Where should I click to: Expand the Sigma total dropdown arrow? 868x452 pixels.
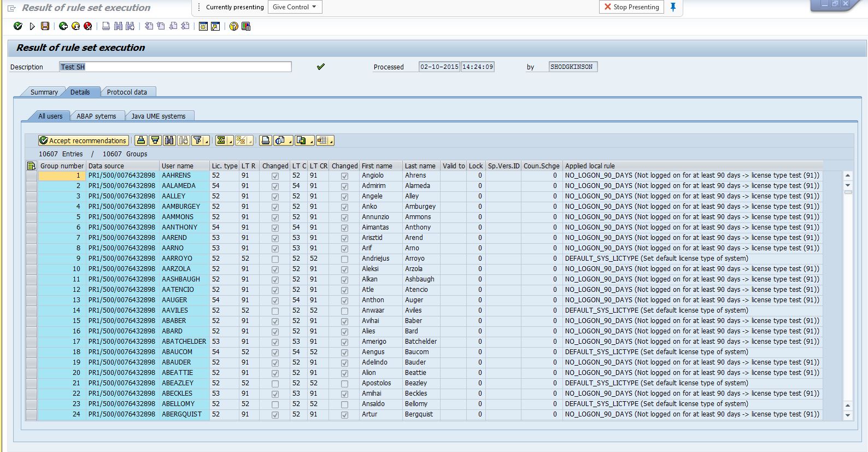[230, 141]
